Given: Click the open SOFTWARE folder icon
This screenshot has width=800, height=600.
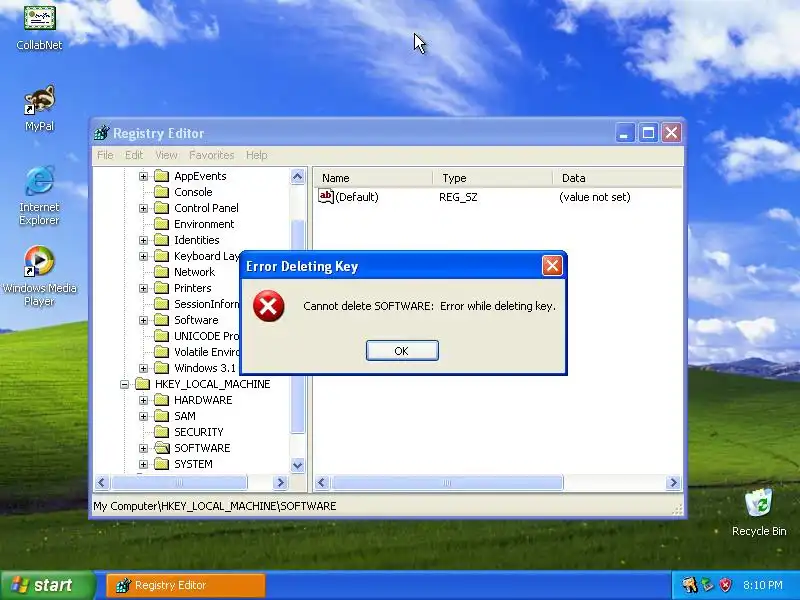Looking at the screenshot, I should pos(162,448).
